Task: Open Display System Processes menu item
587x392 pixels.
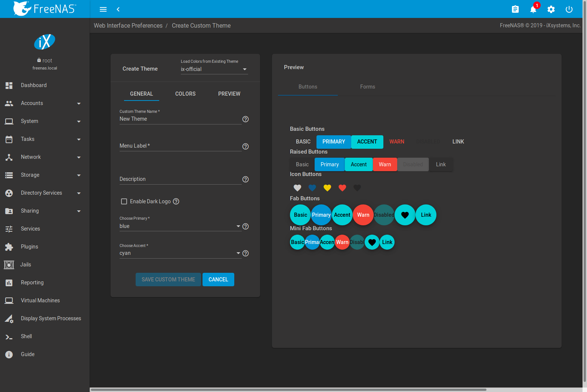Action: click(x=45, y=318)
